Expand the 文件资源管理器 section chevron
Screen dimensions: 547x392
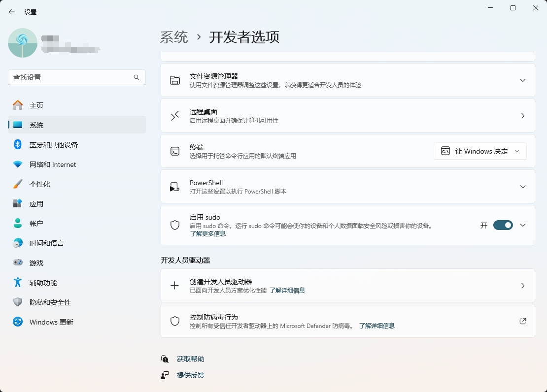pyautogui.click(x=522, y=80)
